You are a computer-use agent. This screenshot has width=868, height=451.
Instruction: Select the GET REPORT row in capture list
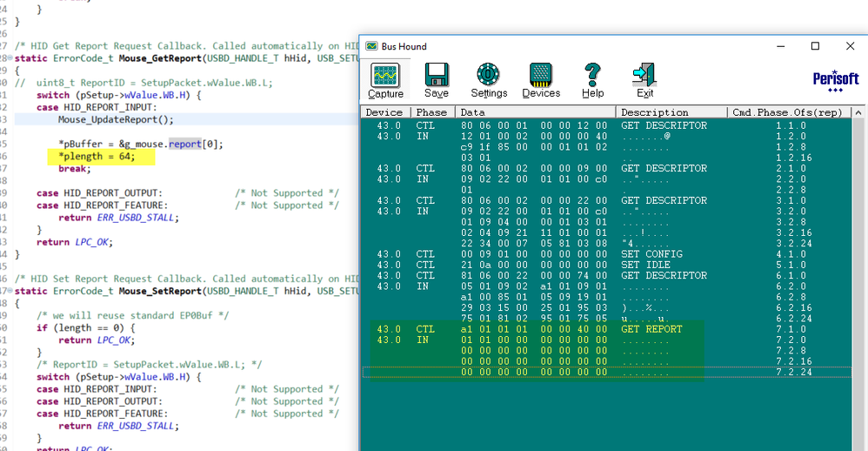[x=606, y=329]
